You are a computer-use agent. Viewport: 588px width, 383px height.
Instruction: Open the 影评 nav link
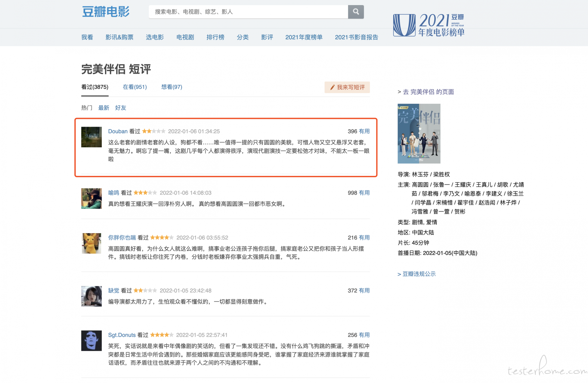267,37
